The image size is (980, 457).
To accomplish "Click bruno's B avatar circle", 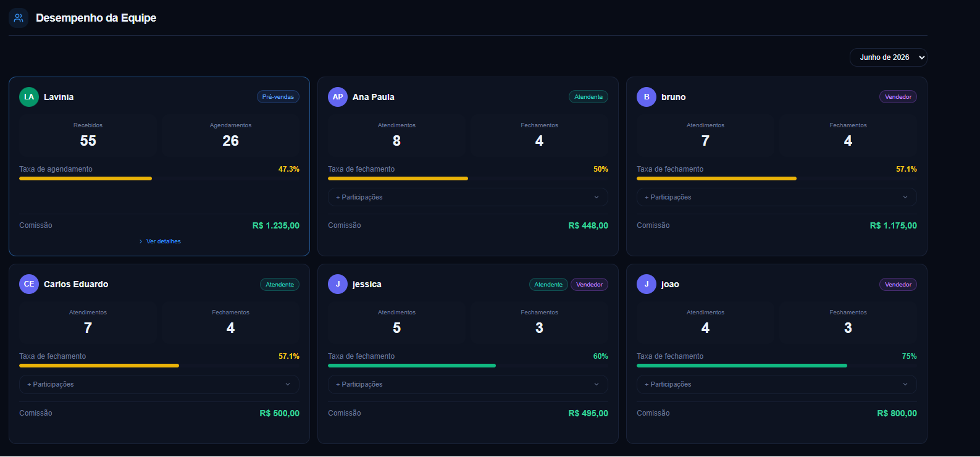I will 647,97.
